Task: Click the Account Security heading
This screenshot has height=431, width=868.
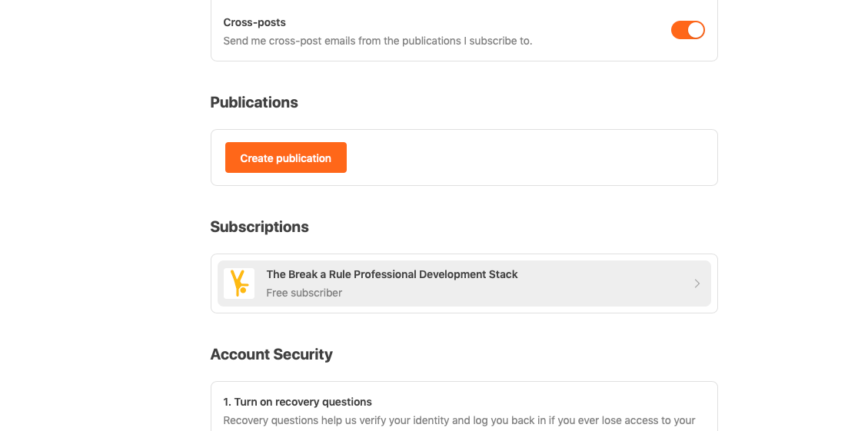Action: pyautogui.click(x=271, y=354)
